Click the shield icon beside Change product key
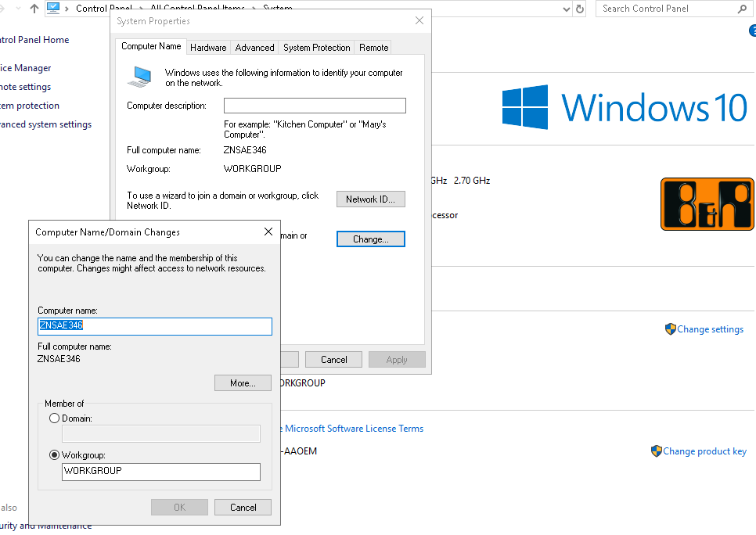The width and height of the screenshot is (756, 535). (x=656, y=451)
